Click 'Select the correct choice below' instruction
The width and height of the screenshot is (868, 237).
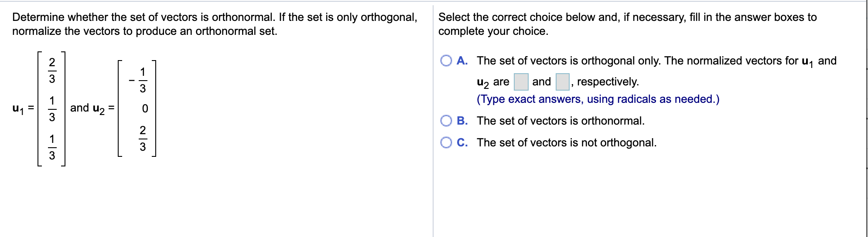[x=627, y=24]
